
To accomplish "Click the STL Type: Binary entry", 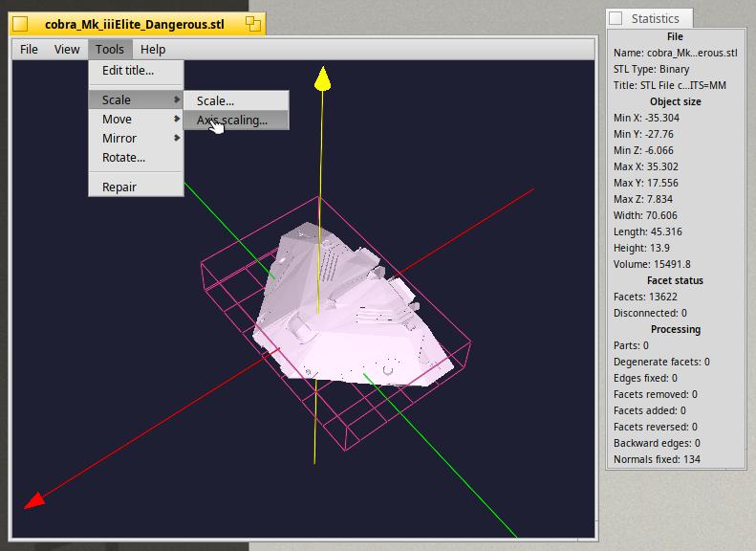I will tap(651, 69).
